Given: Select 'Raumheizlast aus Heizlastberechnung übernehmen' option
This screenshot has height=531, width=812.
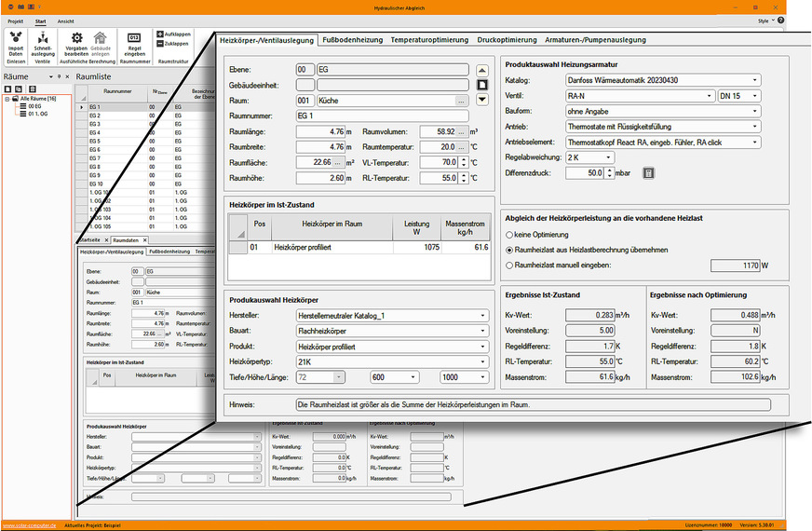Looking at the screenshot, I should pyautogui.click(x=509, y=251).
